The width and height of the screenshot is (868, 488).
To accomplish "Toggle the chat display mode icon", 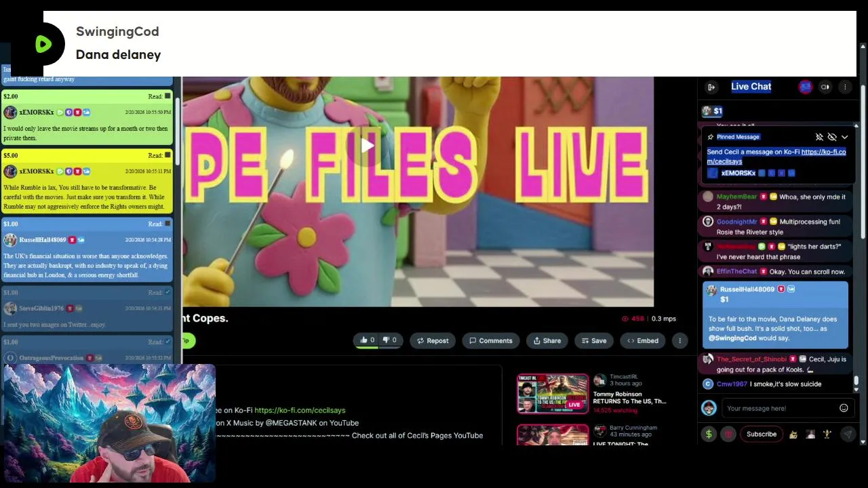I will pyautogui.click(x=825, y=87).
